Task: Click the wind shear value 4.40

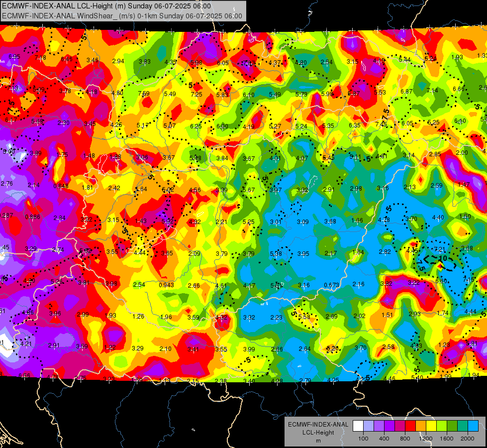Action: coord(438,218)
